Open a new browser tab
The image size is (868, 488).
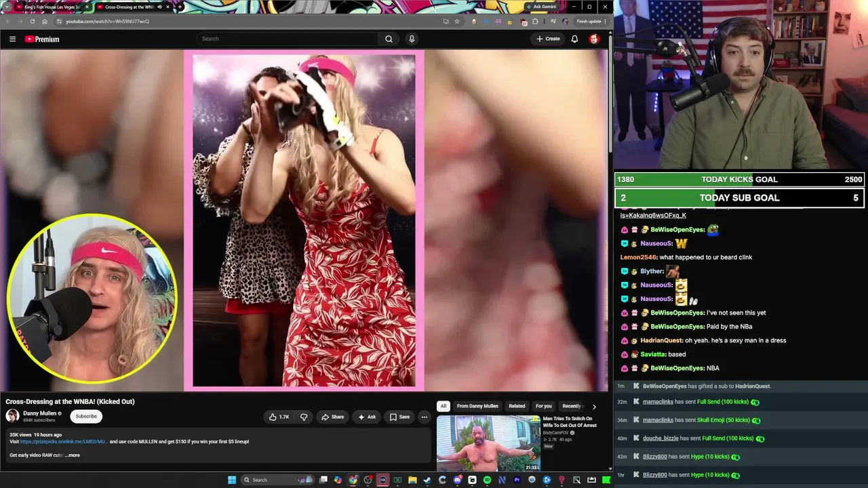180,7
